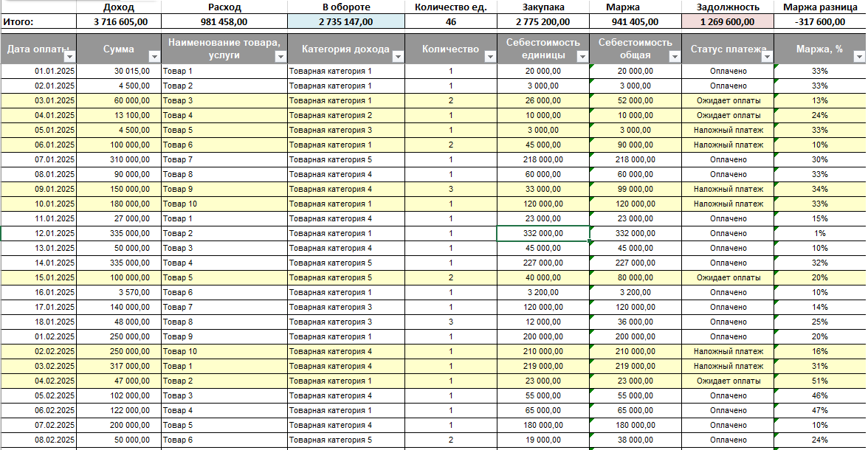The image size is (868, 450).
Task: Select the Количество ед. total cell 46
Action: [x=451, y=22]
